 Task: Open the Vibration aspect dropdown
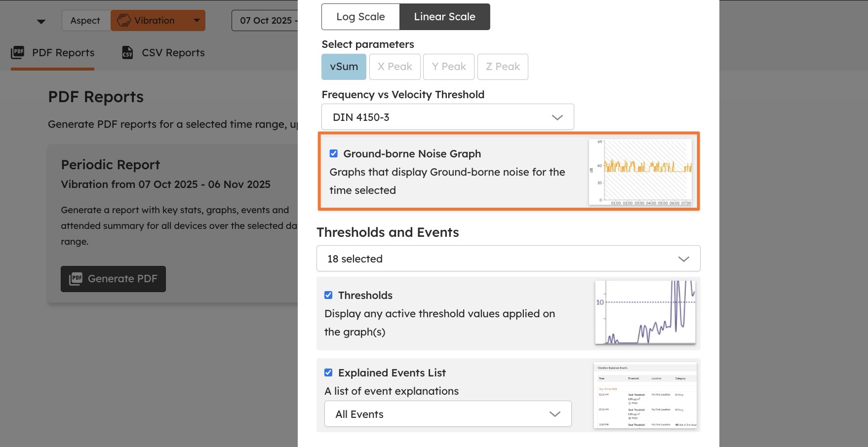[197, 20]
